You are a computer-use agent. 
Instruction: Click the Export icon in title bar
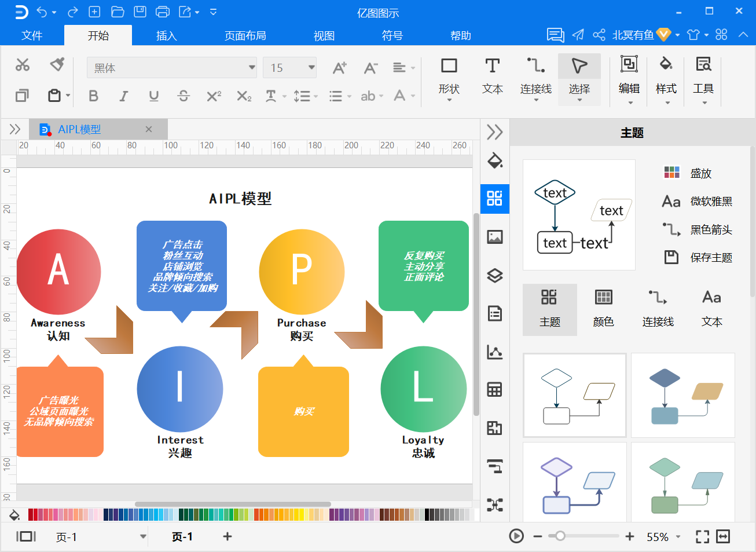click(185, 12)
